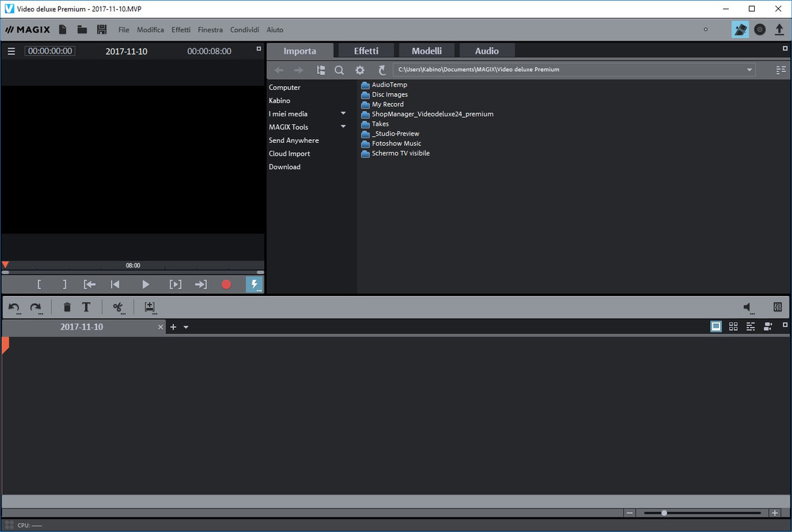The image size is (792, 532).
Task: Click the Redo arrow icon
Action: point(35,307)
